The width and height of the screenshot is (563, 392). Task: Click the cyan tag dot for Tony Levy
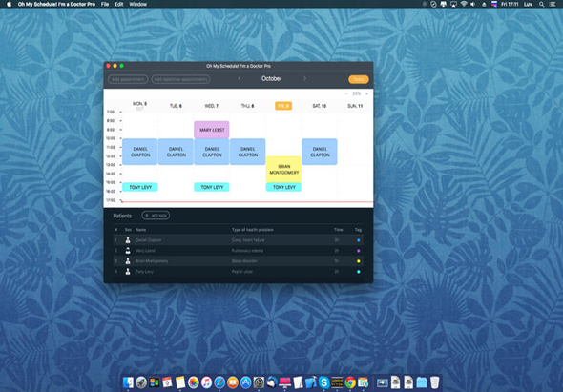point(359,272)
